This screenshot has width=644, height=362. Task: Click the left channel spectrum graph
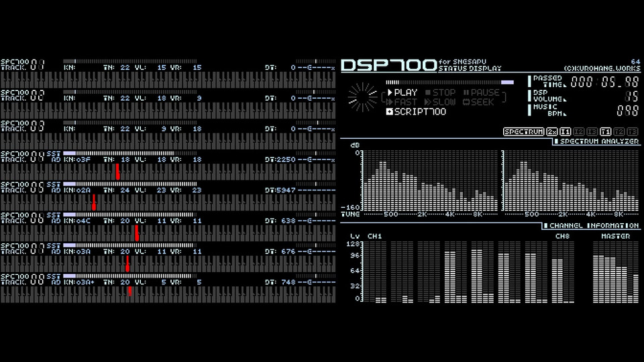coord(430,181)
